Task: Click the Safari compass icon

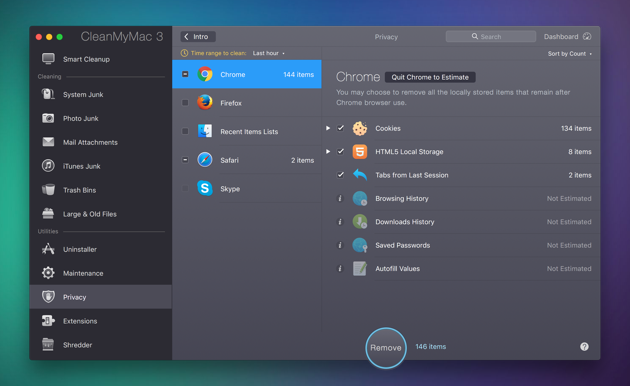Action: 205,160
